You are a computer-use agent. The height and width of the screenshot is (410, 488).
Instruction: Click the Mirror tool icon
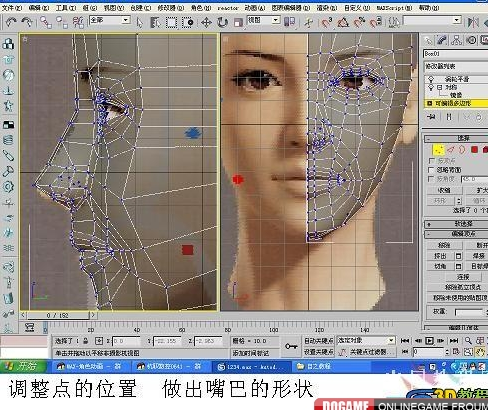click(x=473, y=23)
